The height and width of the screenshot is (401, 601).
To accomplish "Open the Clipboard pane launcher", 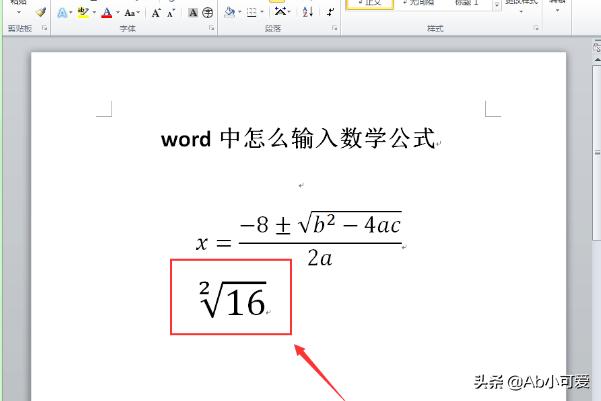I will (x=44, y=28).
